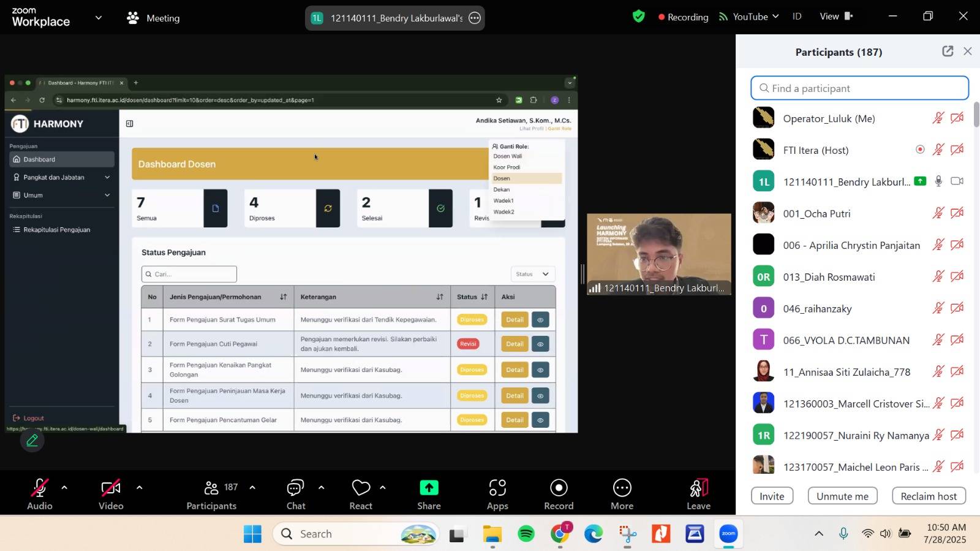980x551 pixels.
Task: Click the Invite button
Action: [x=772, y=496]
